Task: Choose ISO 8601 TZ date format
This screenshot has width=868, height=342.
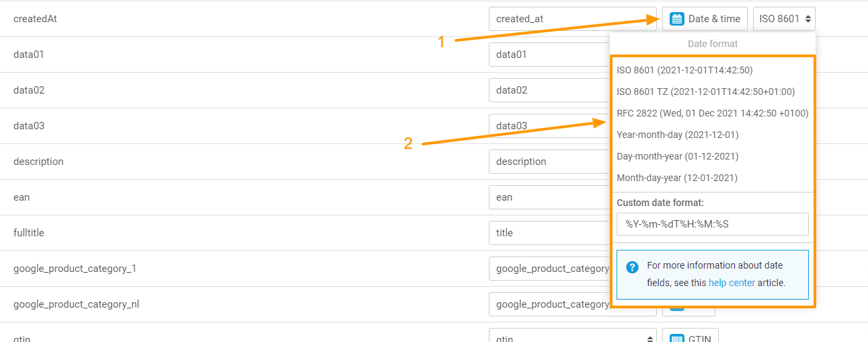Action: [x=705, y=92]
